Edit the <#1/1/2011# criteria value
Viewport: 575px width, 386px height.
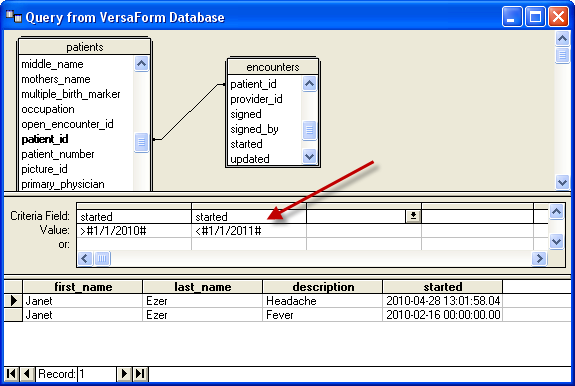[249, 231]
